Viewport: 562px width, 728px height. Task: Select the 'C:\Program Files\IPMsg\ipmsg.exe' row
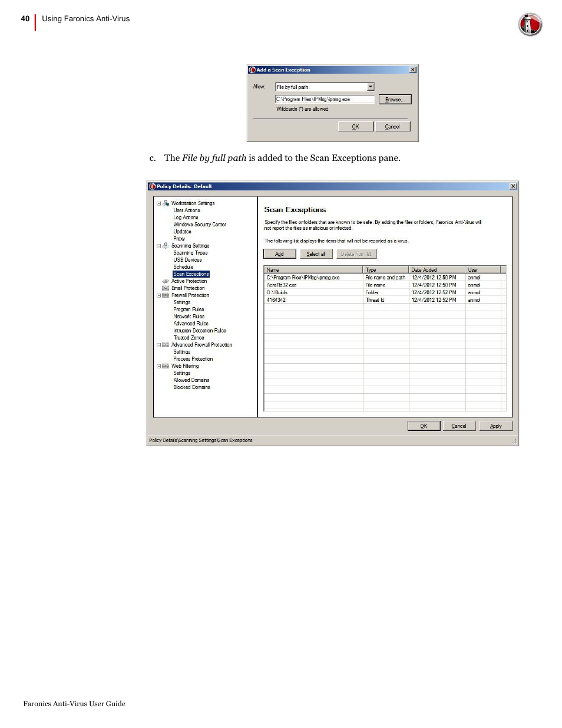coord(385,277)
